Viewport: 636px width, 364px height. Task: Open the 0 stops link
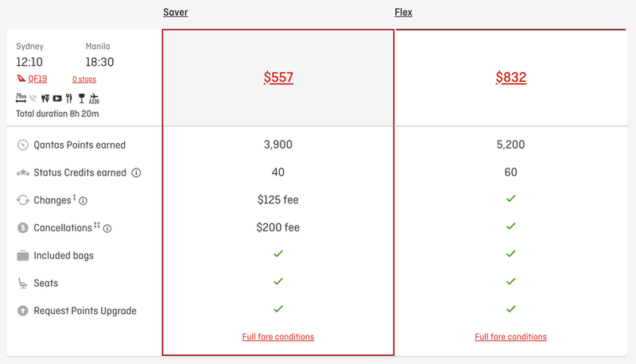click(84, 79)
